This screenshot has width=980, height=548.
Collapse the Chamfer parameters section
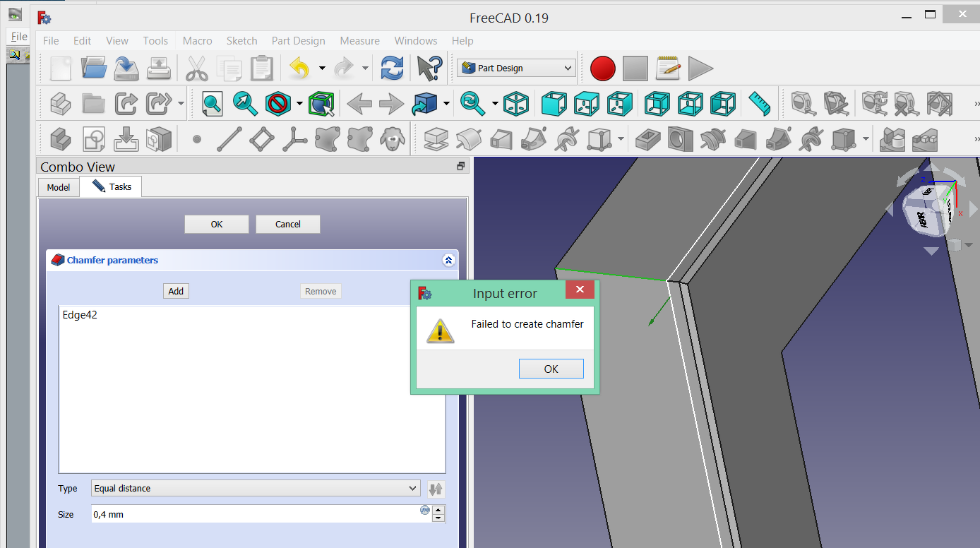[x=448, y=261]
